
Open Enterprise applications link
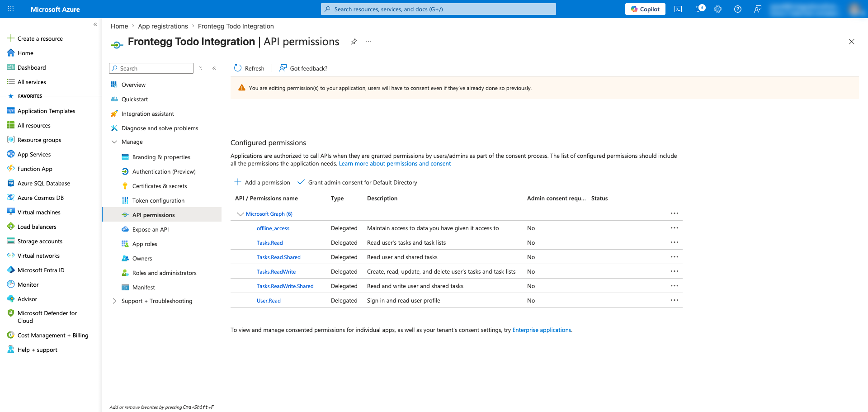[x=542, y=330]
